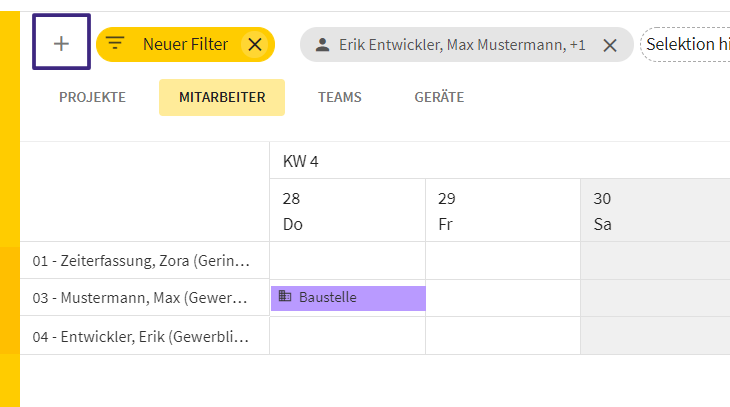Select the MITARBEITER tab
Image resolution: width=730 pixels, height=407 pixels.
222,97
